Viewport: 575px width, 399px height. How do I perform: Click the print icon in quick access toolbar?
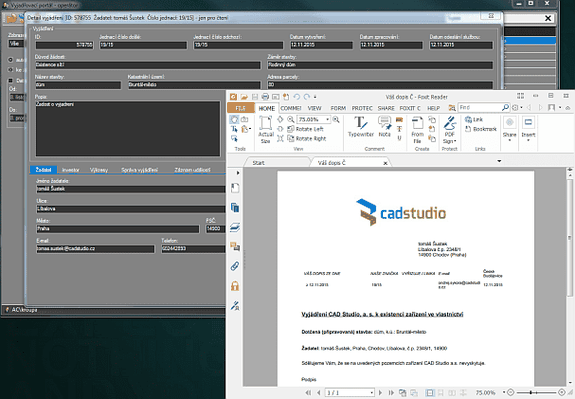click(x=265, y=97)
